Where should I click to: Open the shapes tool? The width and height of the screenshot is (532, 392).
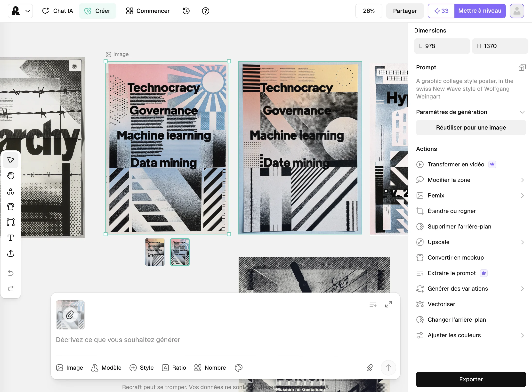coord(11,191)
